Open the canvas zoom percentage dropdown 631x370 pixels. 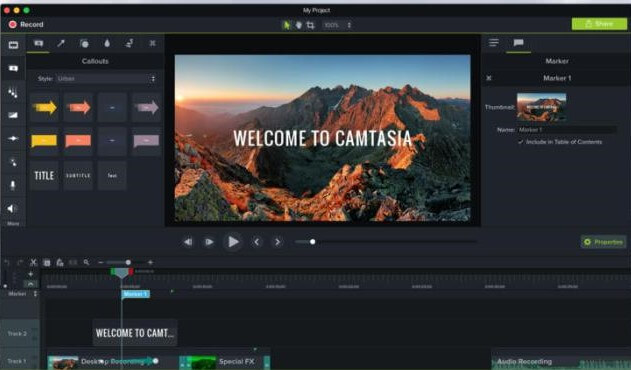tap(337, 25)
